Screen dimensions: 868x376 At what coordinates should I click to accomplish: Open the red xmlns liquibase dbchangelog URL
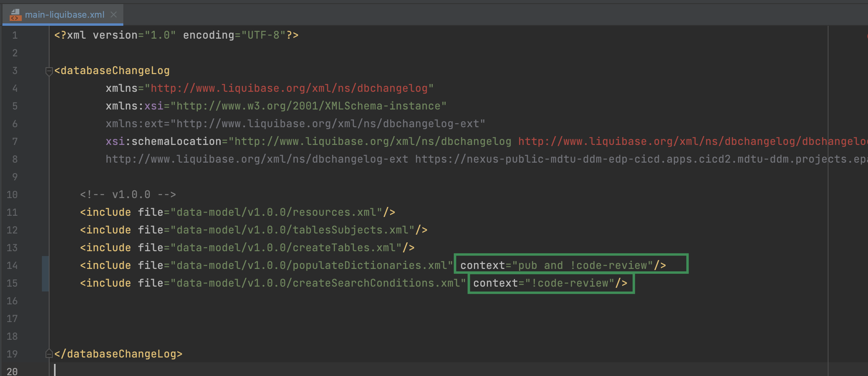pos(289,89)
